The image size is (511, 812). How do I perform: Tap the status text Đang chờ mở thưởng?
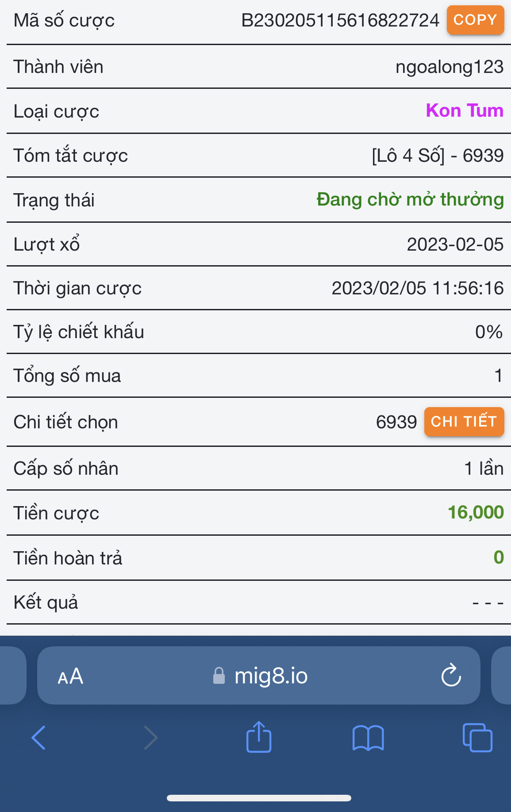click(x=410, y=199)
